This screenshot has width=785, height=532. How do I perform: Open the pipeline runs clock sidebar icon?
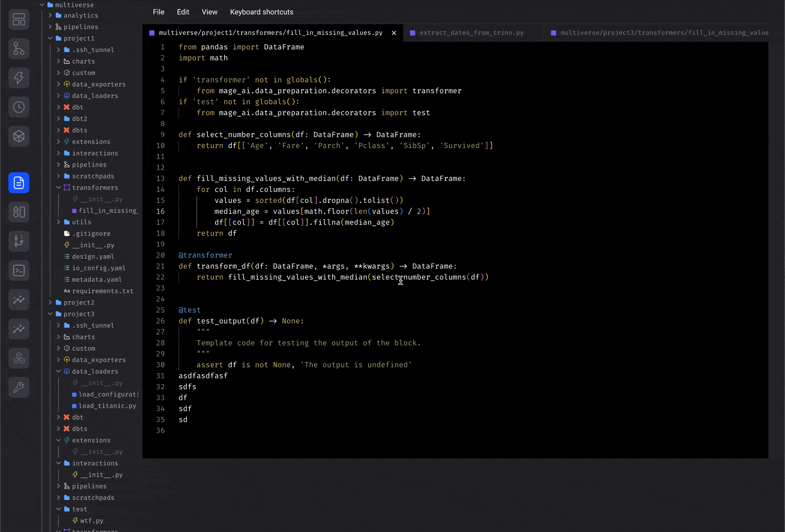click(x=19, y=107)
